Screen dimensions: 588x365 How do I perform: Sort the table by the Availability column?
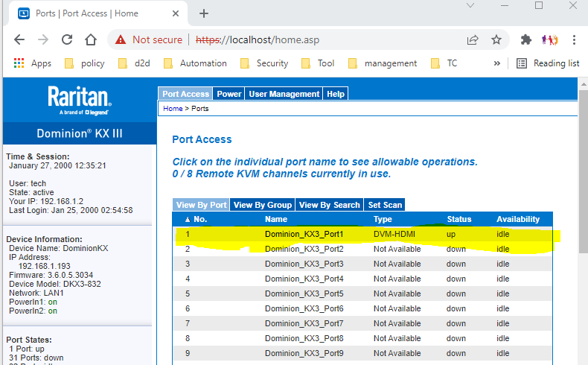click(x=518, y=219)
